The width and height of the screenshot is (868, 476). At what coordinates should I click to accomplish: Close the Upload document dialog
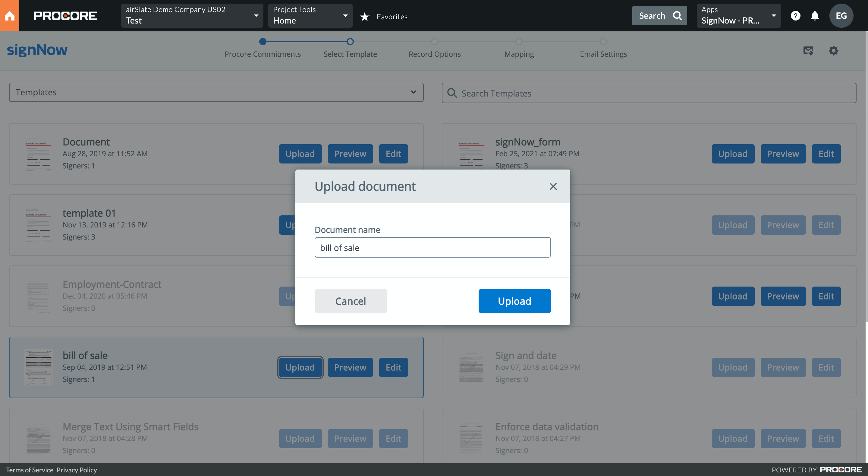click(553, 186)
